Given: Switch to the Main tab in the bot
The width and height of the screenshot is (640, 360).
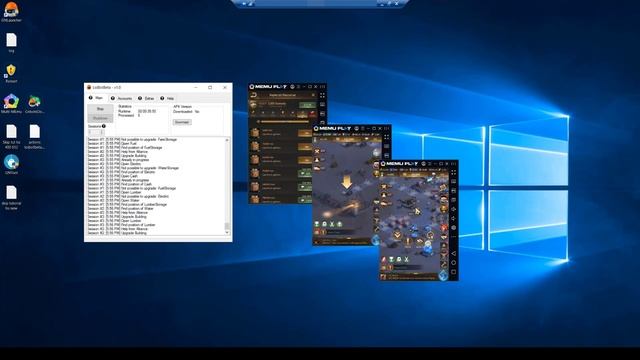Looking at the screenshot, I should [96, 98].
